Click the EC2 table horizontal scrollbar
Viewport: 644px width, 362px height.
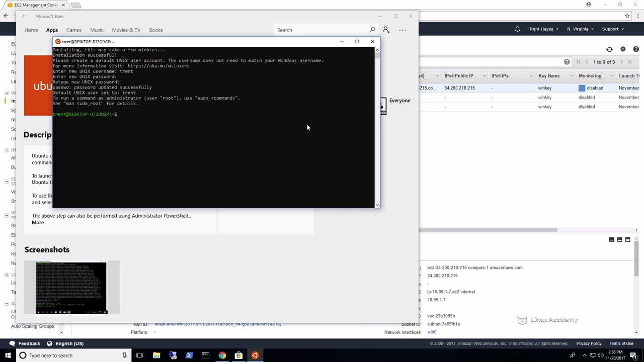[x=488, y=230]
